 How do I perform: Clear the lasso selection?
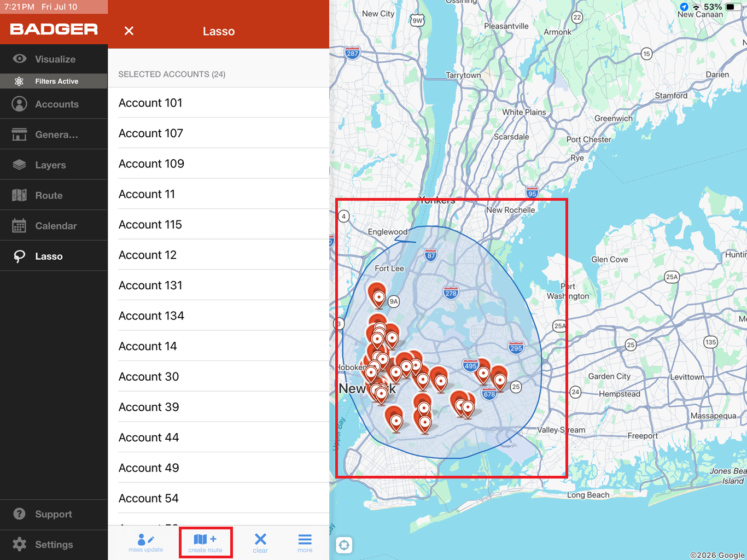tap(260, 542)
